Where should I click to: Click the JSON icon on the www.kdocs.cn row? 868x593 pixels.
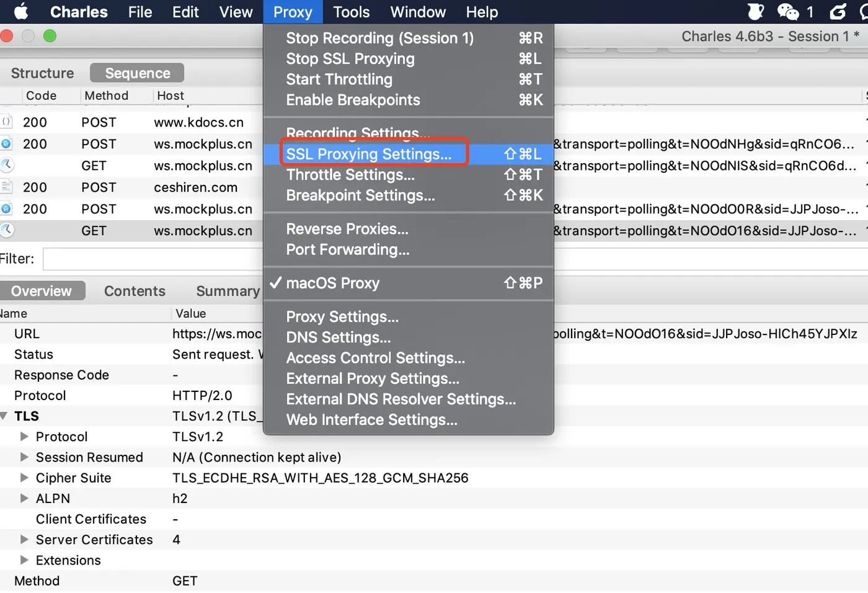(x=6, y=122)
